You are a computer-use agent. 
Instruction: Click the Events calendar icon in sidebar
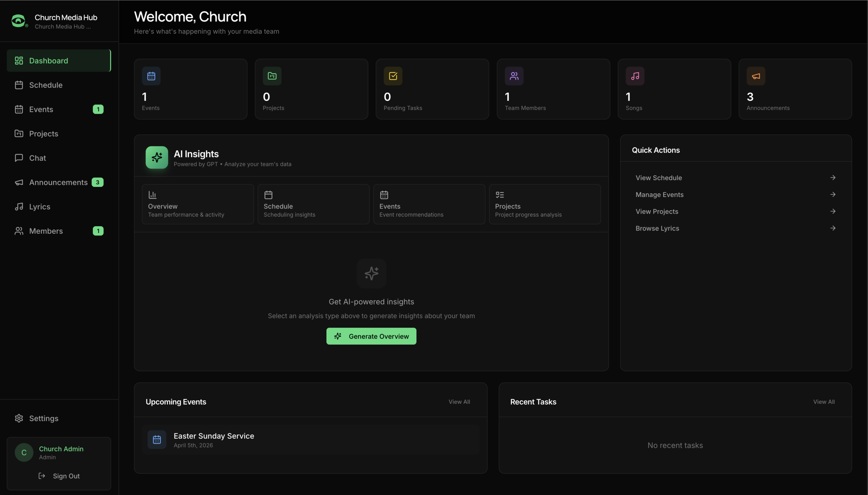click(19, 109)
